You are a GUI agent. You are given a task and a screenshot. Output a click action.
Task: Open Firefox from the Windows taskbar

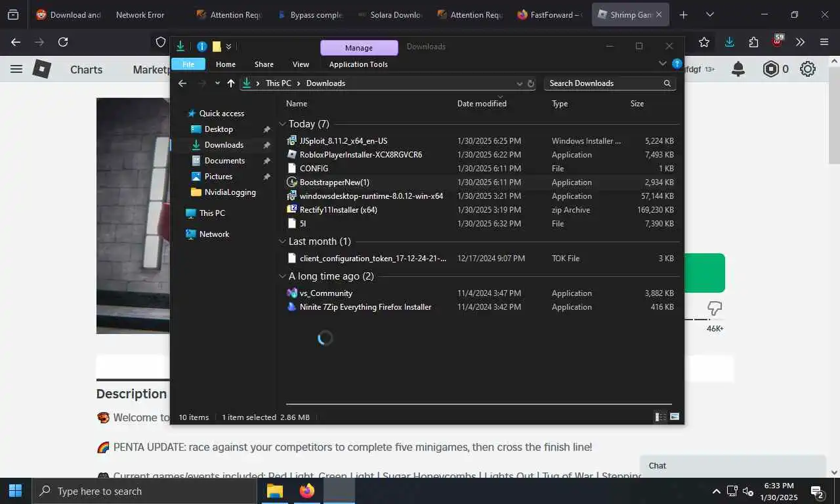tap(306, 491)
